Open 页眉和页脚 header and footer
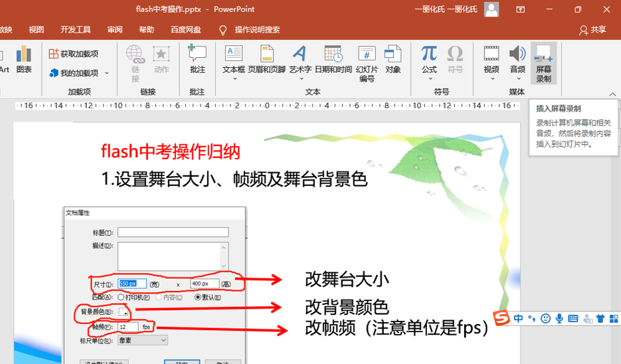Viewport: 621px width, 364px height. tap(266, 59)
